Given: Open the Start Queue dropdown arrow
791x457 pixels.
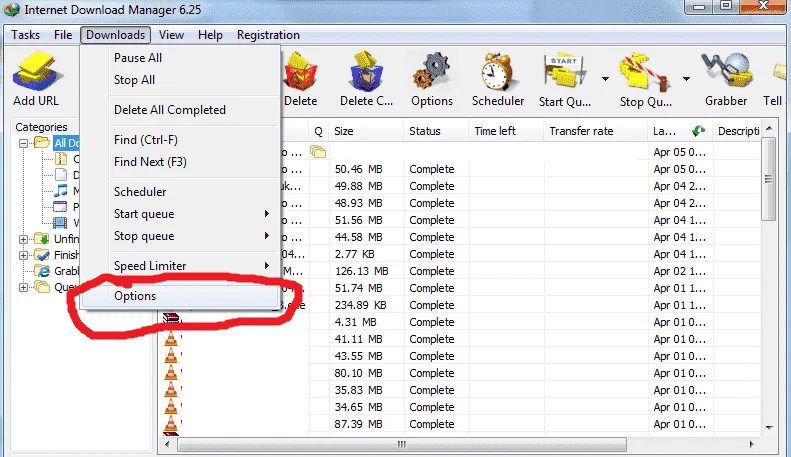Looking at the screenshot, I should tap(605, 79).
